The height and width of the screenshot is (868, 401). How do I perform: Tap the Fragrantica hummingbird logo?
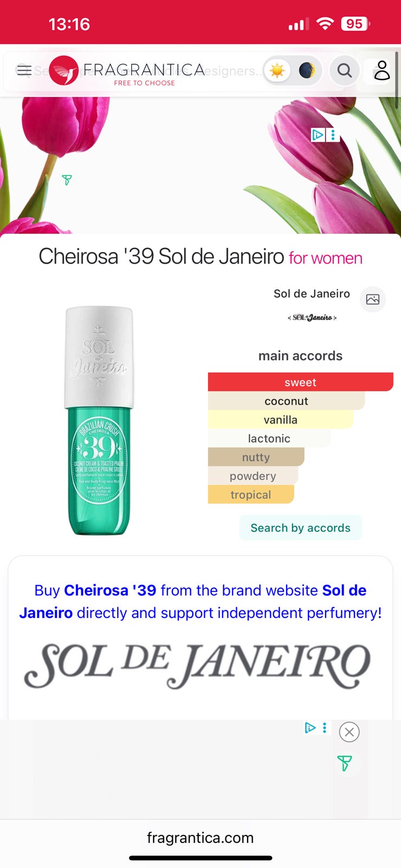[x=63, y=71]
